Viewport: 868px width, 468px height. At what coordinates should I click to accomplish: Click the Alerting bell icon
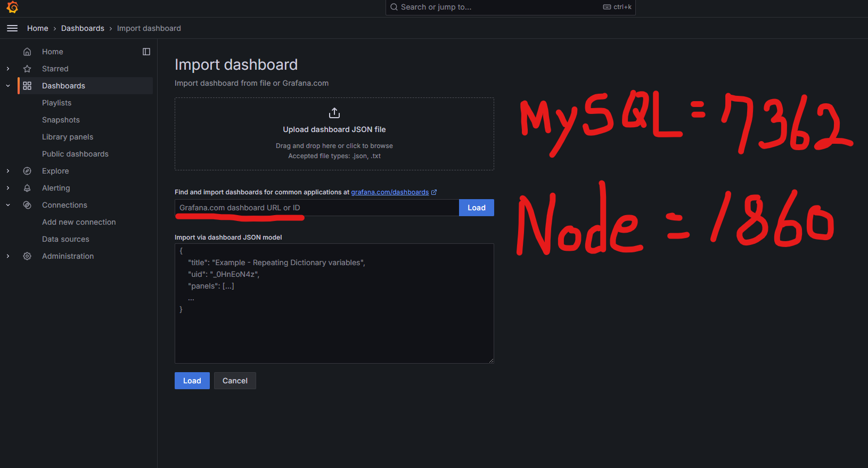pyautogui.click(x=27, y=188)
